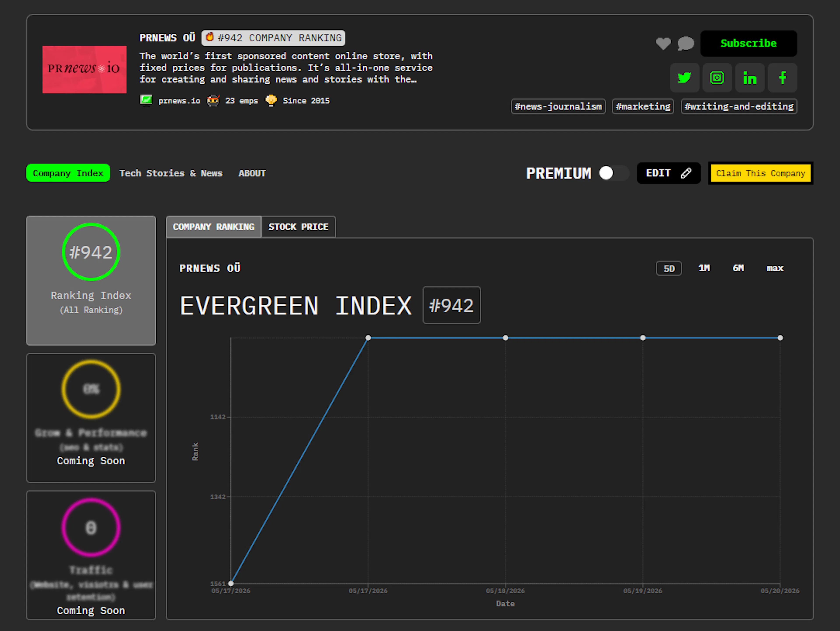Screen dimensions: 840x631
Task: Visit the prnews.io website link
Action: point(179,101)
